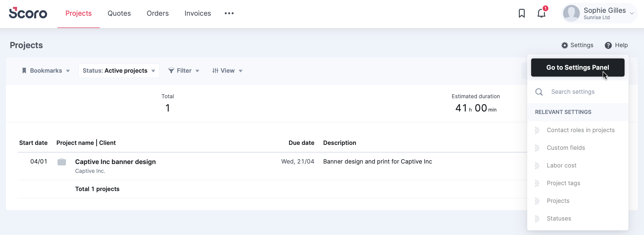Click the briefcase icon for Captive Inc project
Image resolution: width=644 pixels, height=235 pixels.
(61, 162)
